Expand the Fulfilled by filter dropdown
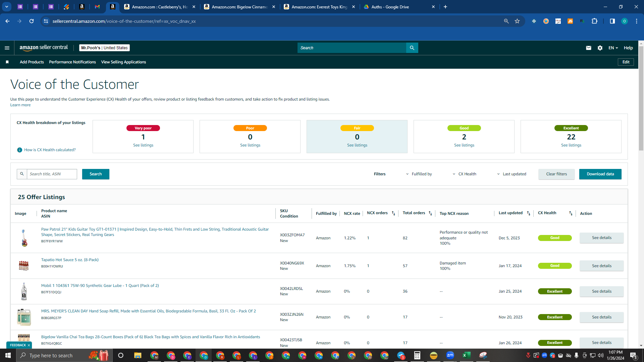The width and height of the screenshot is (644, 362). [x=419, y=174]
